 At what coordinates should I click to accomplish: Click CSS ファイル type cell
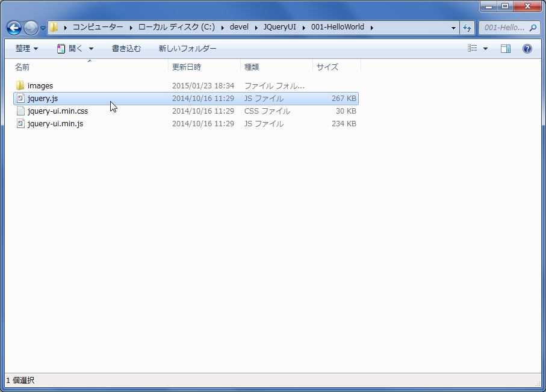tap(267, 111)
